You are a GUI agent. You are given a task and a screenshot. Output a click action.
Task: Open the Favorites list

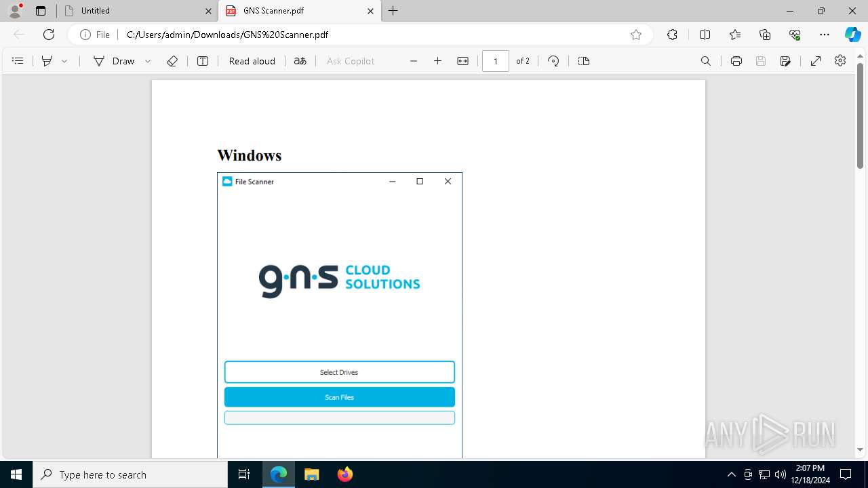tap(735, 35)
